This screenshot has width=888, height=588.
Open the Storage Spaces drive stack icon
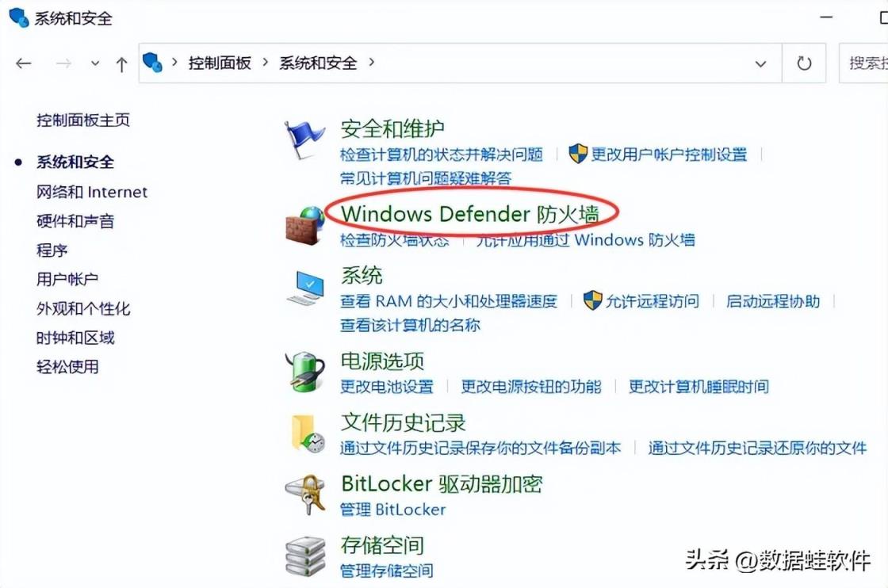306,556
